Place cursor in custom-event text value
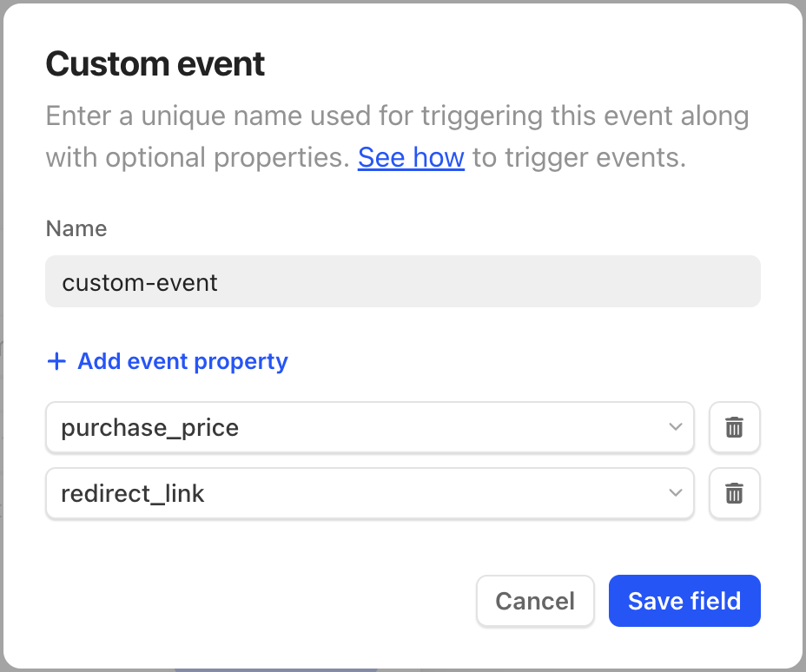806x672 pixels. click(x=140, y=282)
